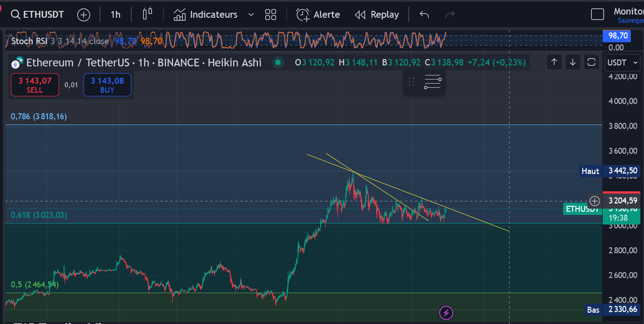The height and width of the screenshot is (324, 644).
Task: Click the 19:38 candle countdown
Action: 618,218
